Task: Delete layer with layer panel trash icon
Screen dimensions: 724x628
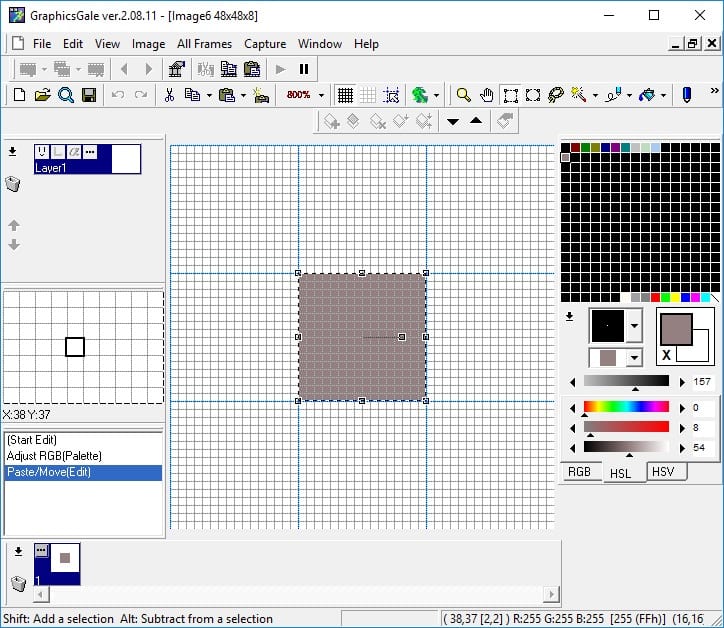Action: tap(13, 184)
